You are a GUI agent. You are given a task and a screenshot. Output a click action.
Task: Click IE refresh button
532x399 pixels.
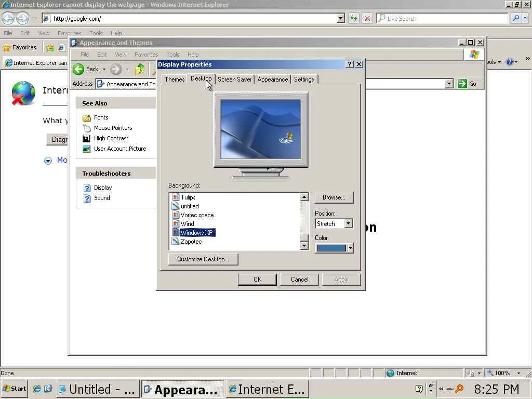click(353, 19)
